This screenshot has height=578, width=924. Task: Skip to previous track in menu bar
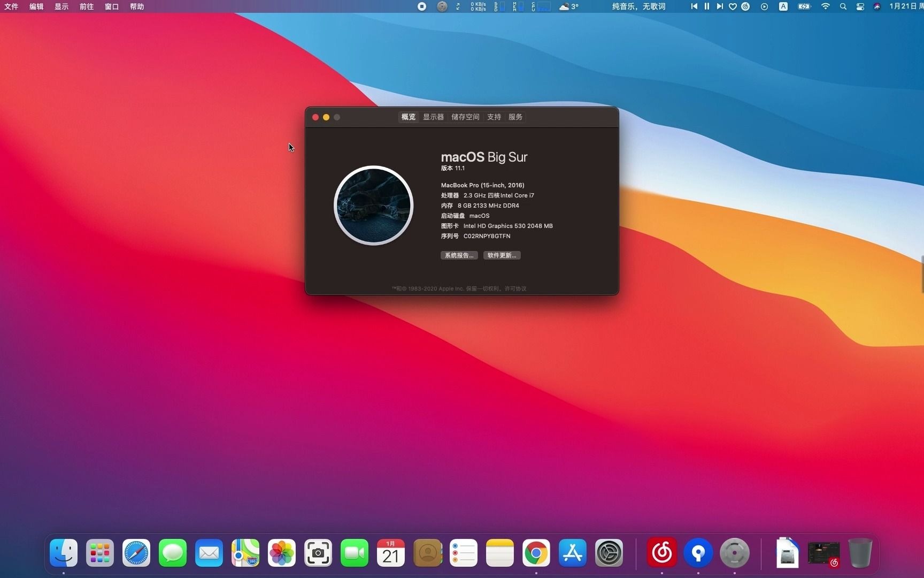pyautogui.click(x=694, y=6)
